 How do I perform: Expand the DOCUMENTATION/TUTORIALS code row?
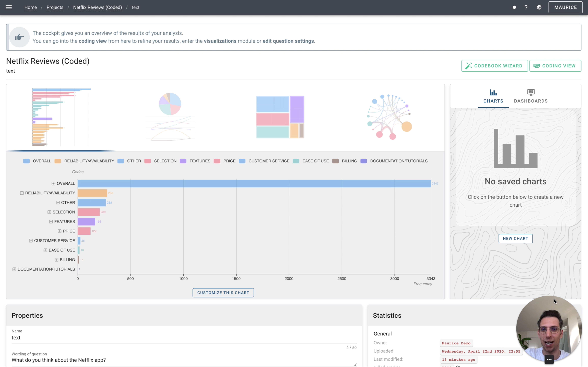(x=14, y=269)
